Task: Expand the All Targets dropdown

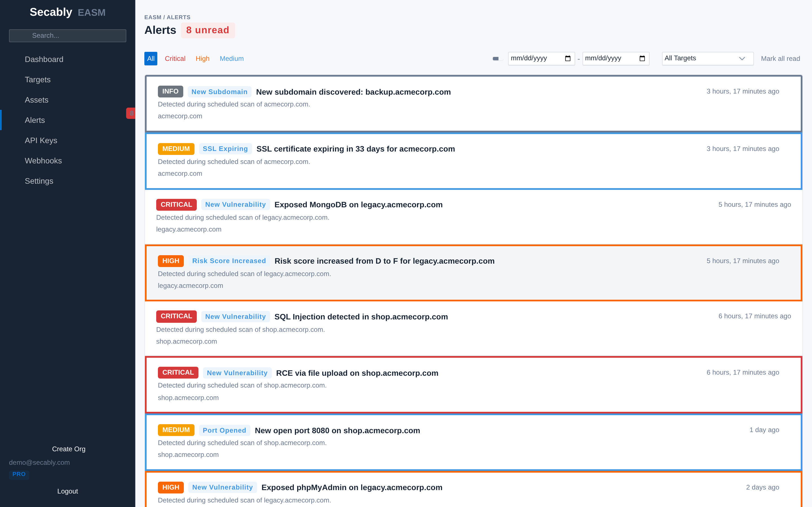Action: [x=707, y=58]
